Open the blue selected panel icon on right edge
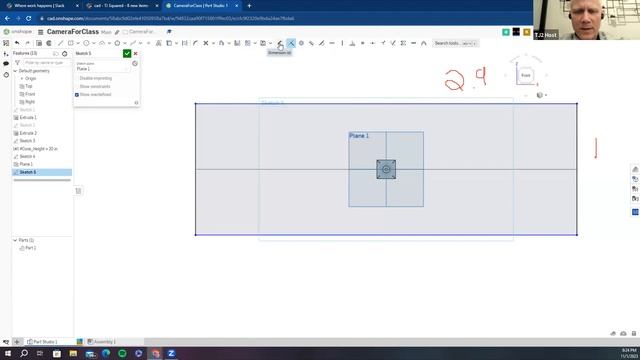 [635, 212]
